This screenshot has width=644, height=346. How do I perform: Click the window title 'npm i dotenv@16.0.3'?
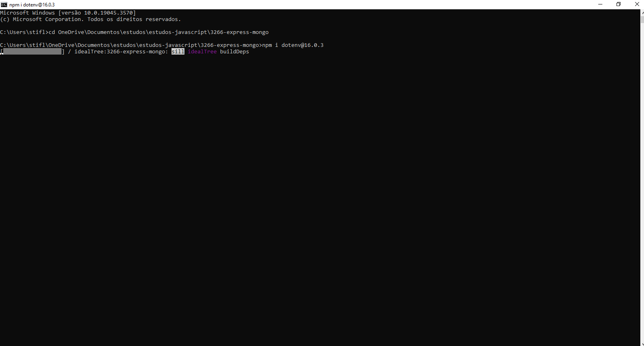tap(32, 5)
